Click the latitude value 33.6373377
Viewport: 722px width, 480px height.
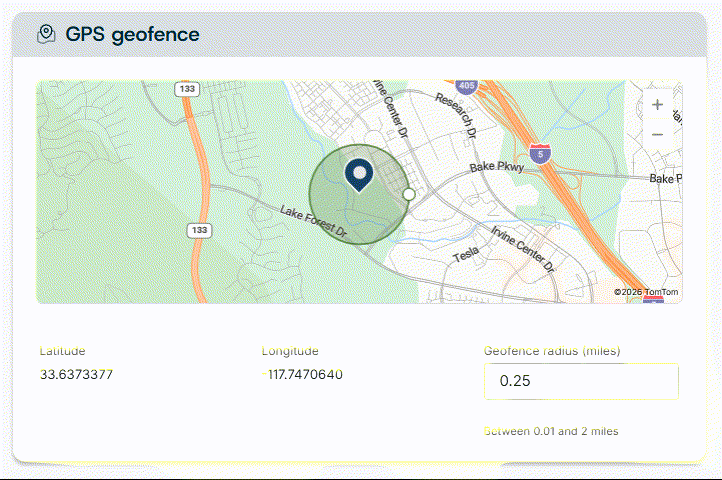[x=76, y=375]
